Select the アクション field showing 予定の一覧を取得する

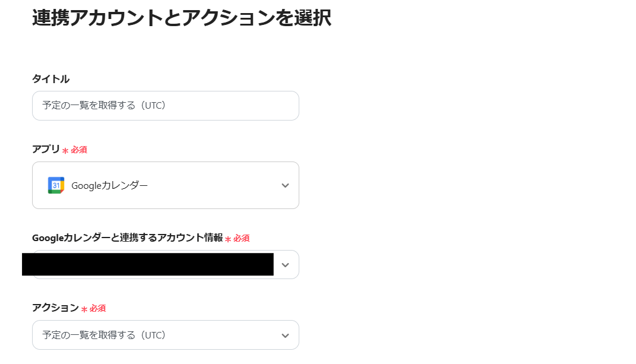click(x=165, y=335)
